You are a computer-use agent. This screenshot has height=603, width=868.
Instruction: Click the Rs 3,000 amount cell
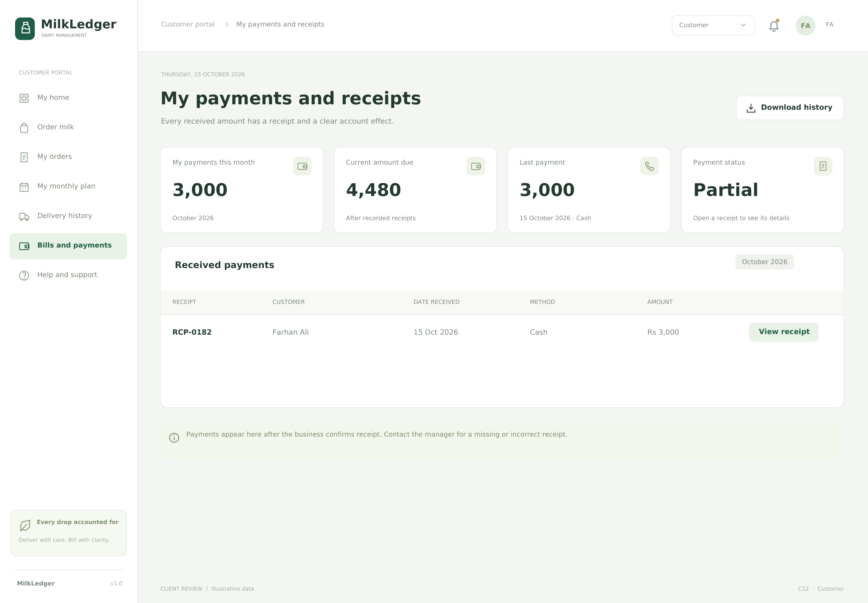[x=663, y=332]
